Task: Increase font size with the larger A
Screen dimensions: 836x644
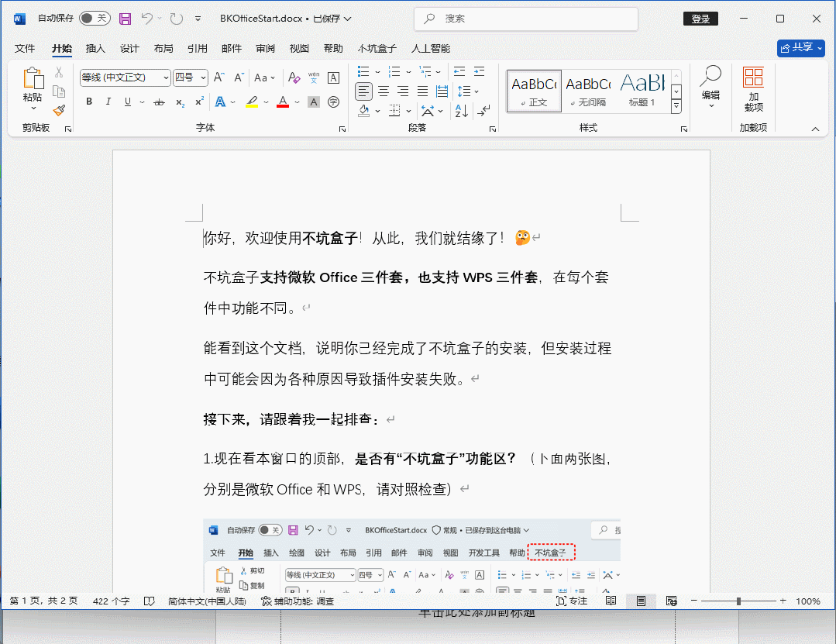Action: pyautogui.click(x=219, y=77)
